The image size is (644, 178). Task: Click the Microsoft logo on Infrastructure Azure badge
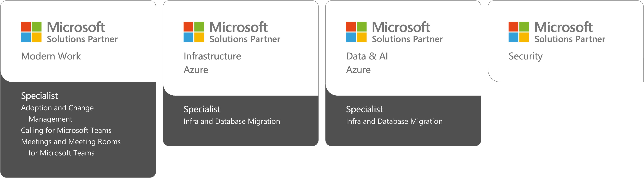click(194, 32)
